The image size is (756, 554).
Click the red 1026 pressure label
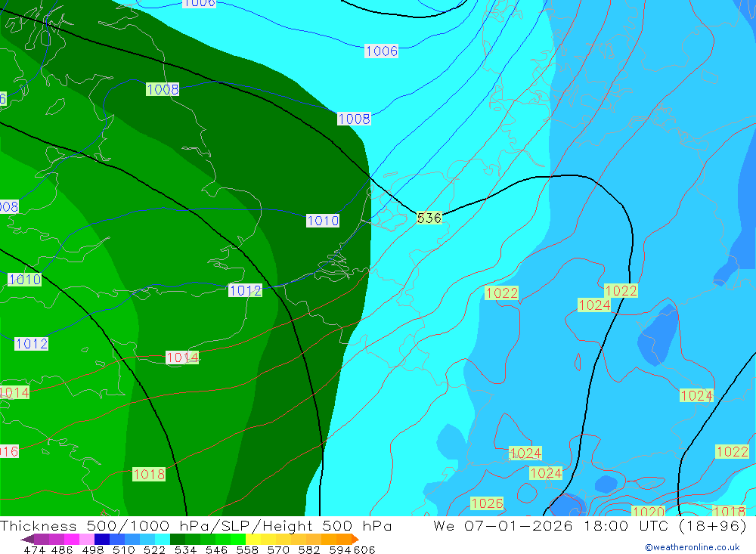tap(487, 503)
